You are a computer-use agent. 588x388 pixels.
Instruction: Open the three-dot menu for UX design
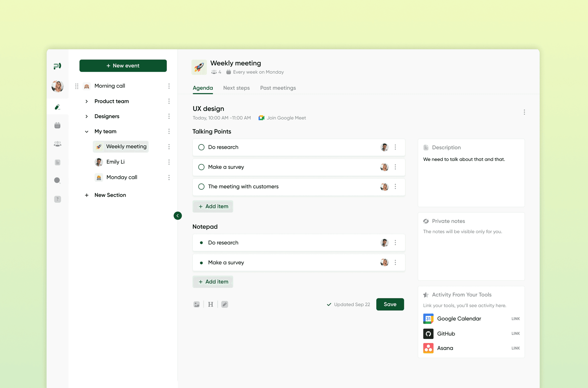[x=524, y=112]
